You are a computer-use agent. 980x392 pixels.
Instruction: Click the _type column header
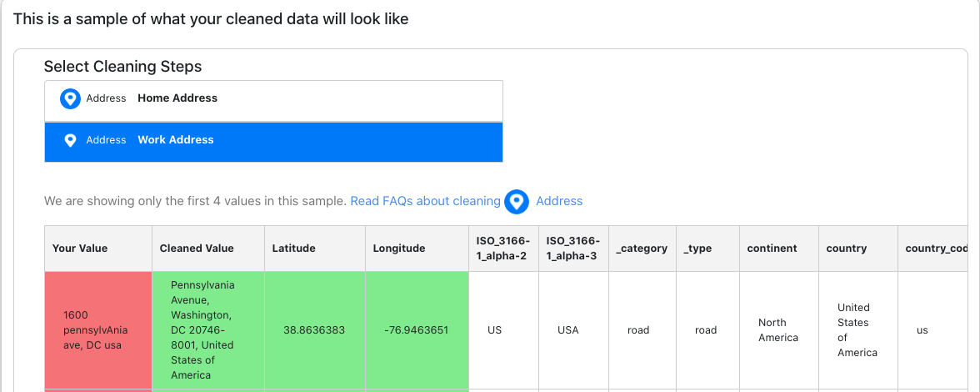click(707, 249)
